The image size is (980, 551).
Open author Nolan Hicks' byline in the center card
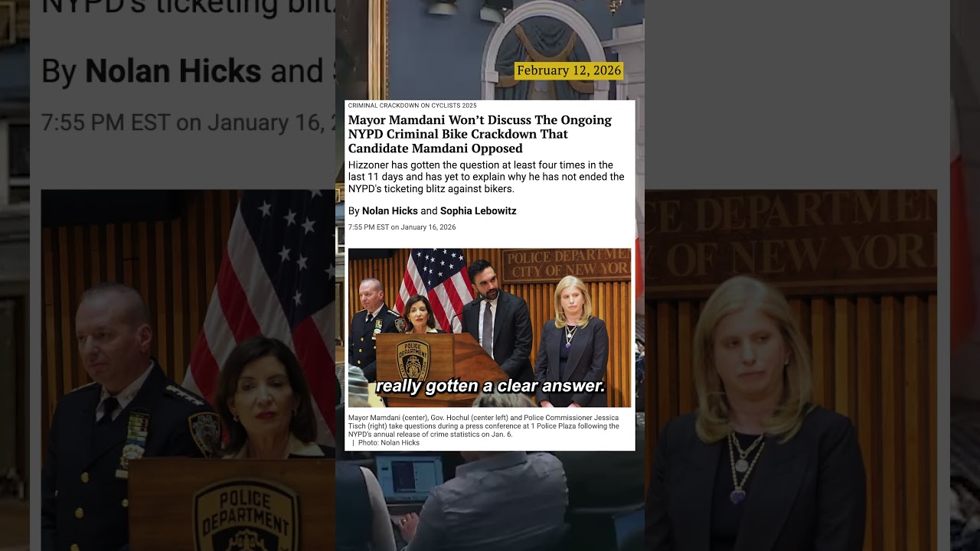coord(390,210)
